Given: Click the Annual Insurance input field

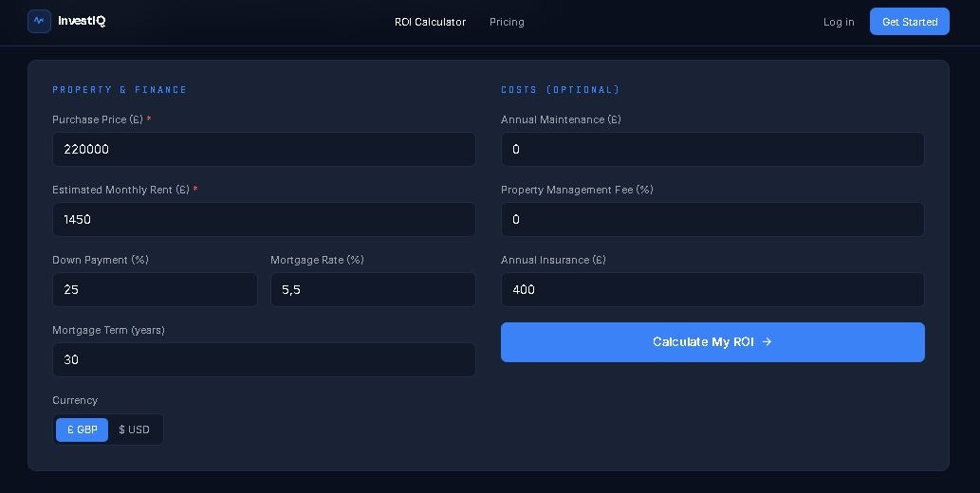Looking at the screenshot, I should pyautogui.click(x=712, y=289).
